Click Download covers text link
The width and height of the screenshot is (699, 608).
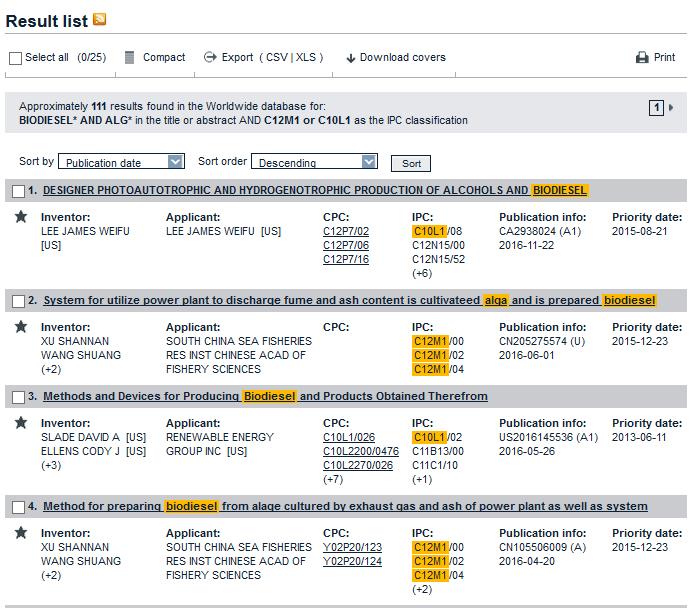(403, 58)
